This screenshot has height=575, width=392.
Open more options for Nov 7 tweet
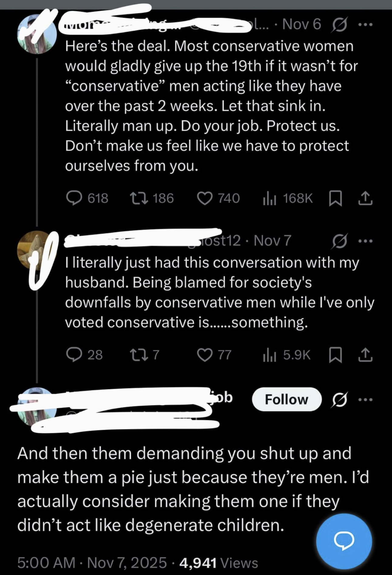[365, 241]
